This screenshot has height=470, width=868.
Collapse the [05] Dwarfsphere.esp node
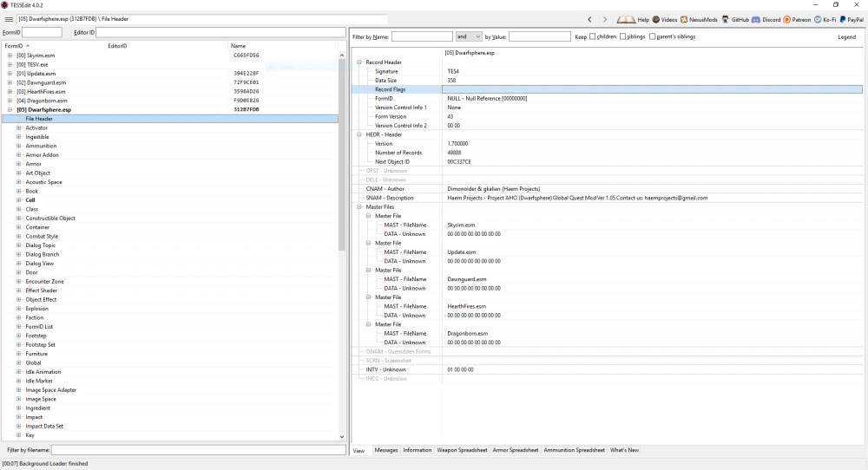[x=10, y=109]
